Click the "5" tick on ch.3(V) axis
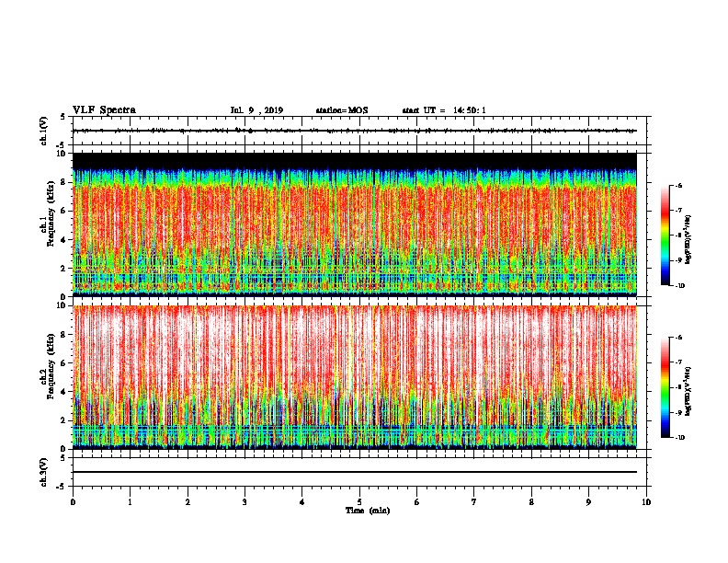The height and width of the screenshot is (563, 728). click(x=63, y=458)
